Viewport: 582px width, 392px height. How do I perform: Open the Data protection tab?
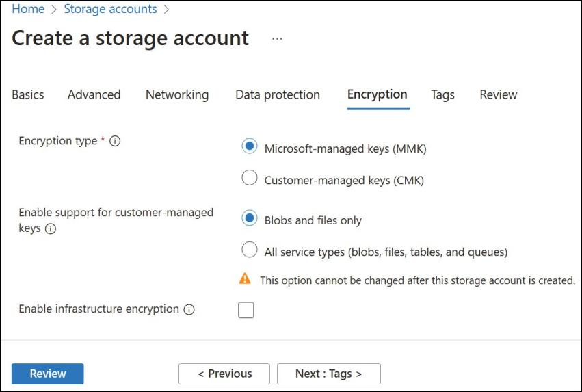click(x=278, y=94)
